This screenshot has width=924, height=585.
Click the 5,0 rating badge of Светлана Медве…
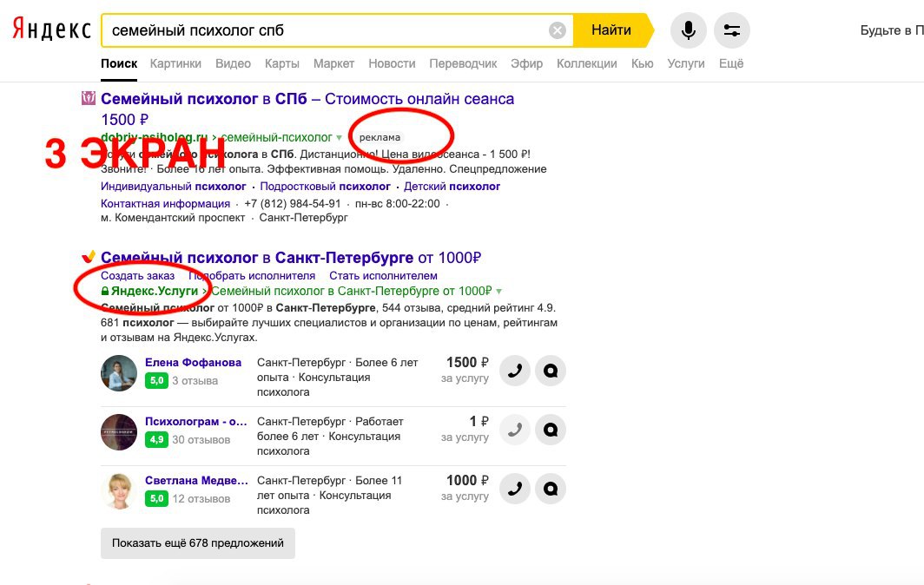pos(156,498)
